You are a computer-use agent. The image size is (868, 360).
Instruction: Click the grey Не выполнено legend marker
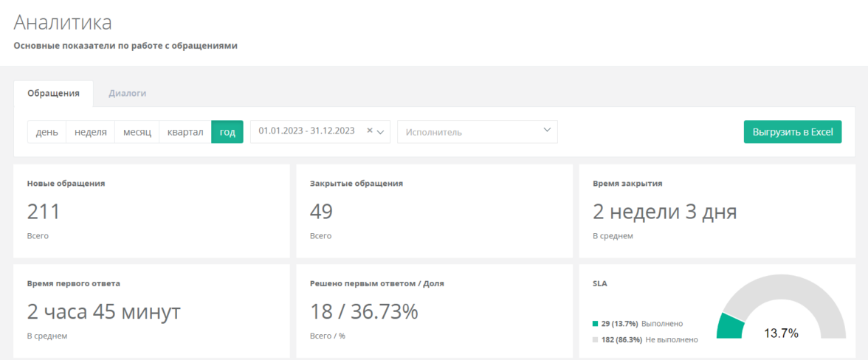coord(595,339)
